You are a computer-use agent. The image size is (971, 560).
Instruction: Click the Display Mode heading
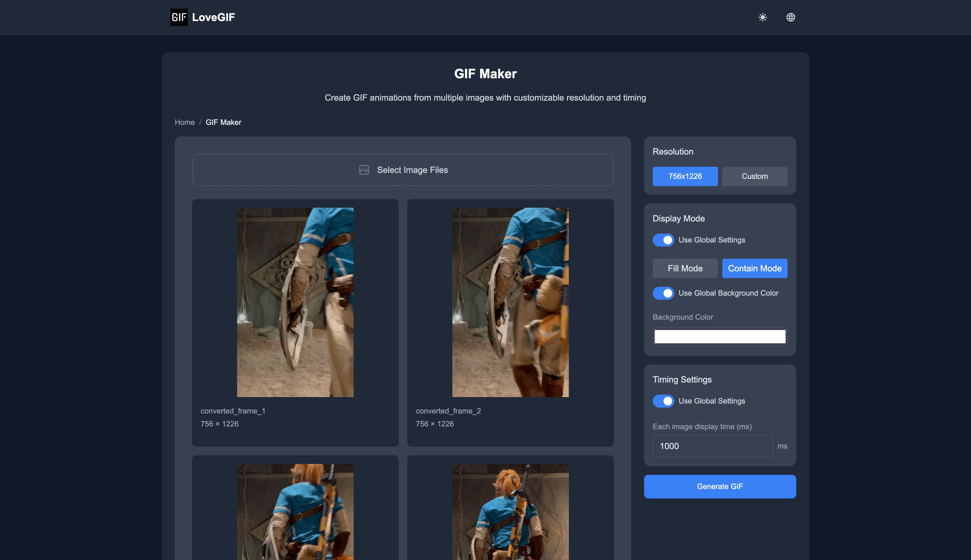coord(679,218)
